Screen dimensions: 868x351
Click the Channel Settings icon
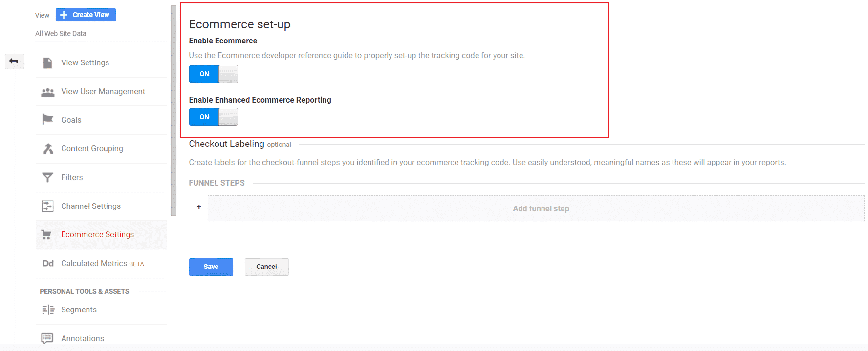pyautogui.click(x=47, y=206)
